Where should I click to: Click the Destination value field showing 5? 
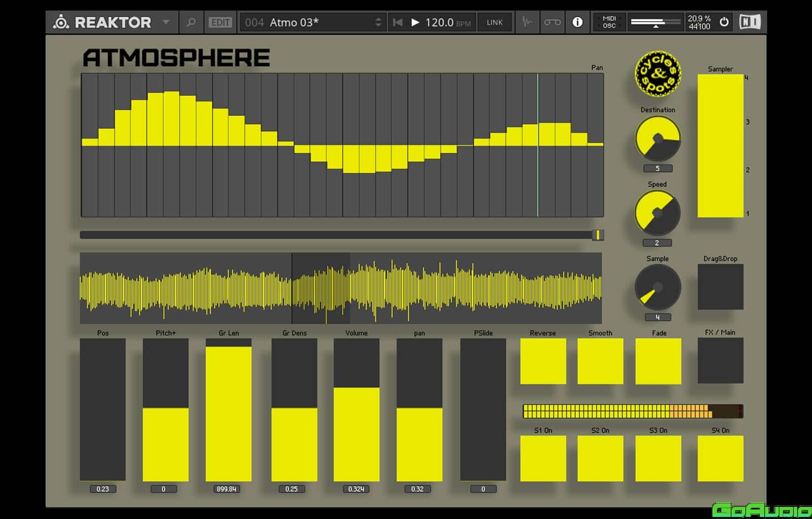click(657, 169)
